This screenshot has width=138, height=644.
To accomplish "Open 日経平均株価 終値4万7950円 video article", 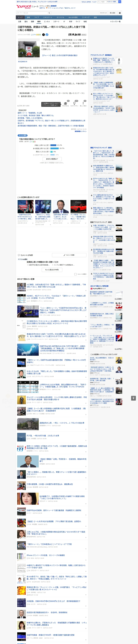I will (51, 635).
